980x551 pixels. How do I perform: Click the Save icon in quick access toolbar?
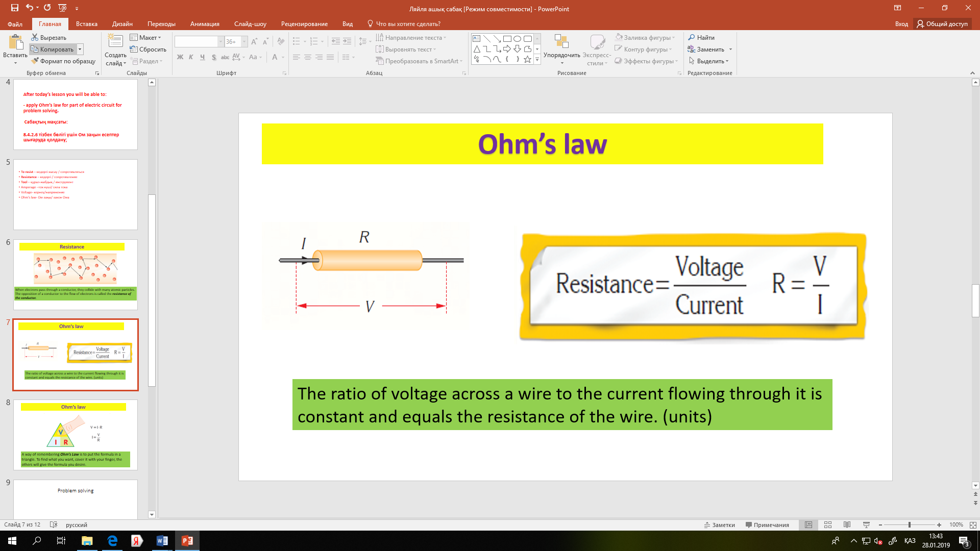(14, 8)
